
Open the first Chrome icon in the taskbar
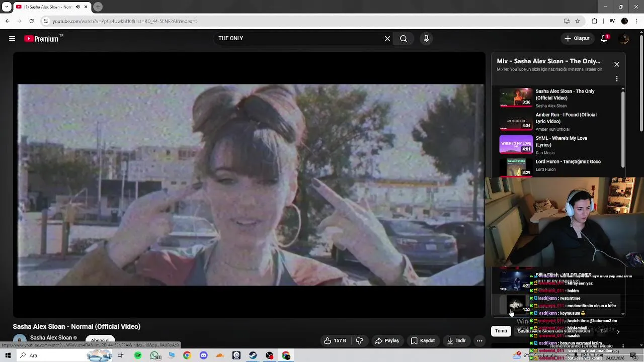(187, 355)
